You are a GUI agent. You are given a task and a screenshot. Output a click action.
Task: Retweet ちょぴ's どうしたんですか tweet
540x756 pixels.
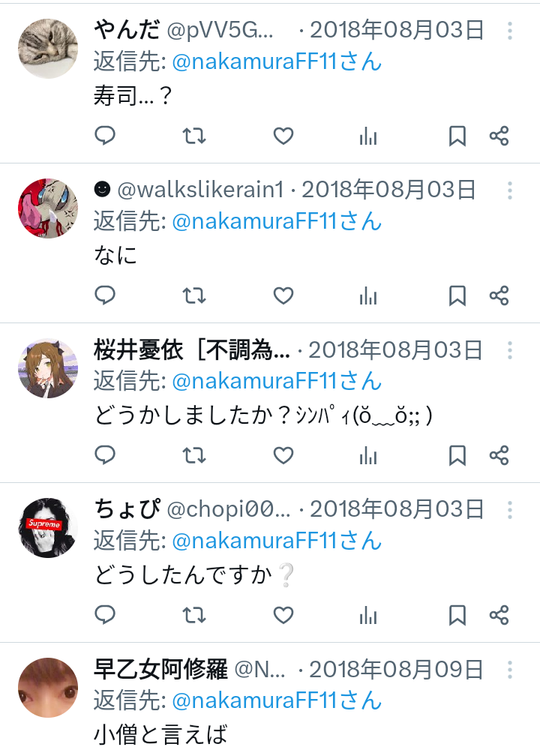(x=194, y=615)
